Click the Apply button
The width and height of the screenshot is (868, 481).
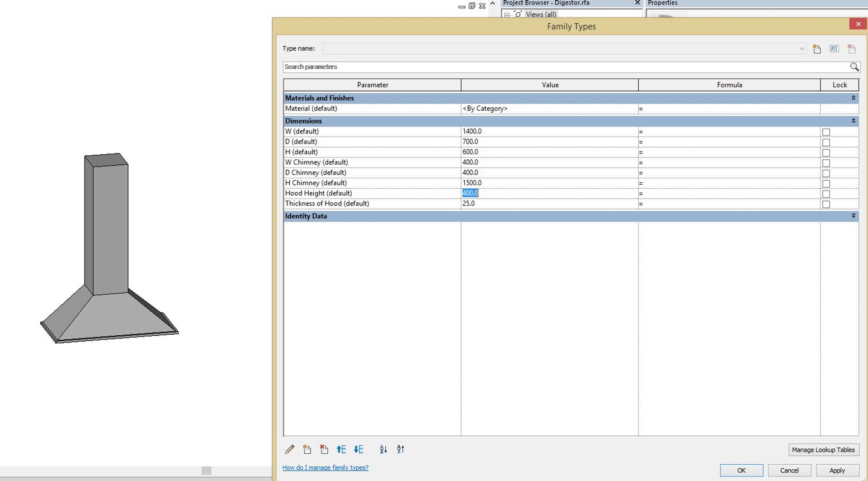(837, 471)
